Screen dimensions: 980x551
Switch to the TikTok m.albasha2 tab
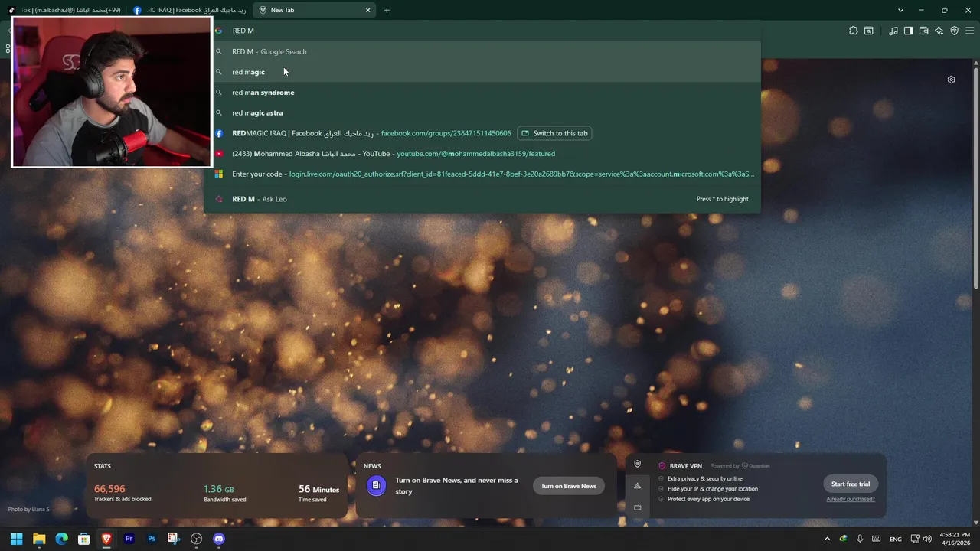(64, 10)
